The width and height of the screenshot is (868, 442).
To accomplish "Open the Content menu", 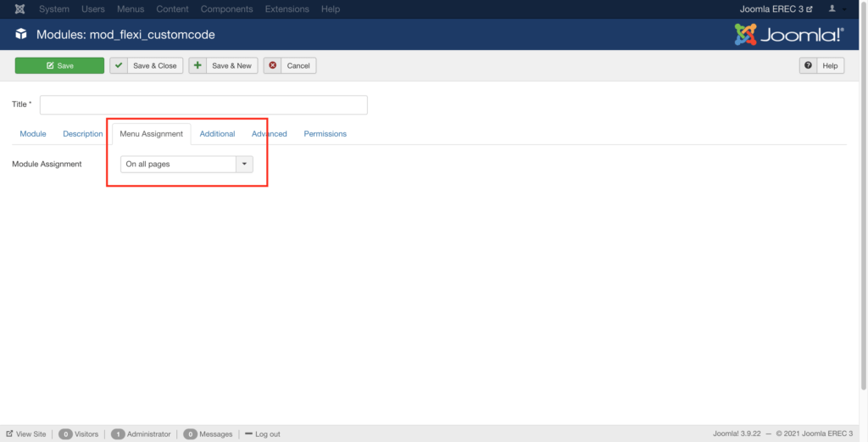I will pyautogui.click(x=172, y=8).
